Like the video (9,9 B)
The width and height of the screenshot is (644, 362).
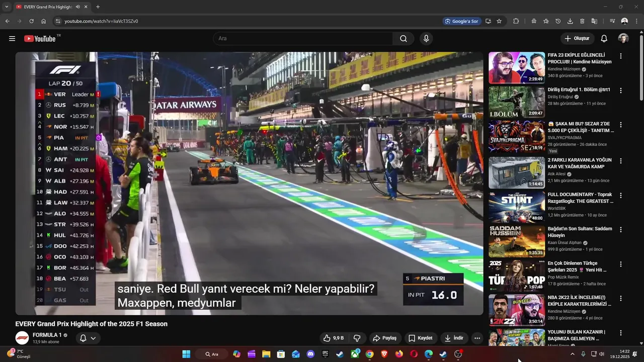click(x=333, y=338)
